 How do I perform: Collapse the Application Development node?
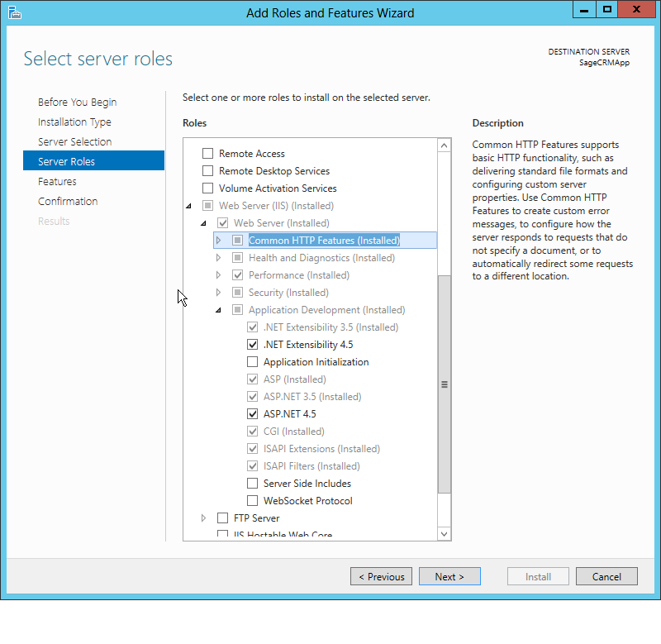click(218, 309)
